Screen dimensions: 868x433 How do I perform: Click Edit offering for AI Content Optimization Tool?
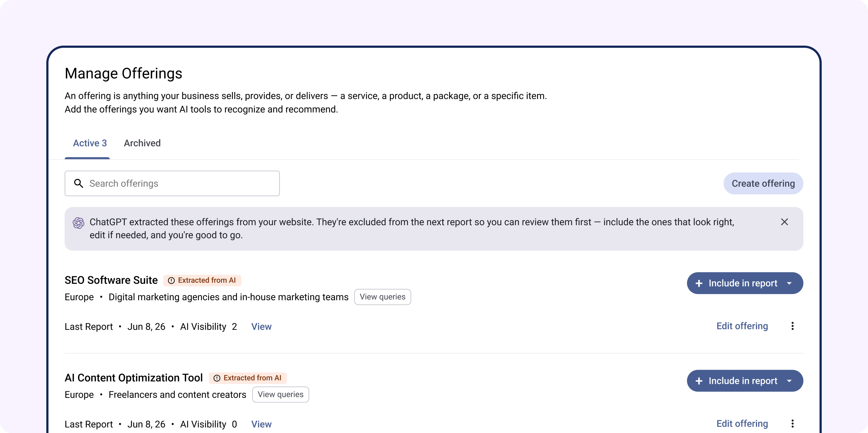point(742,424)
